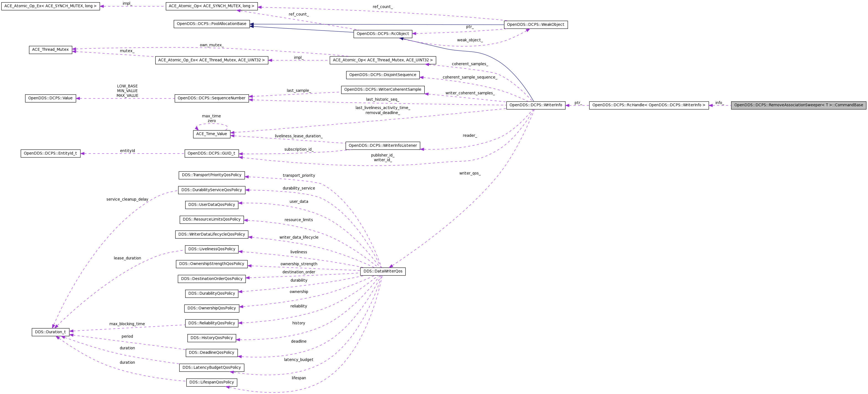Click the reader_ edge label

click(470, 136)
